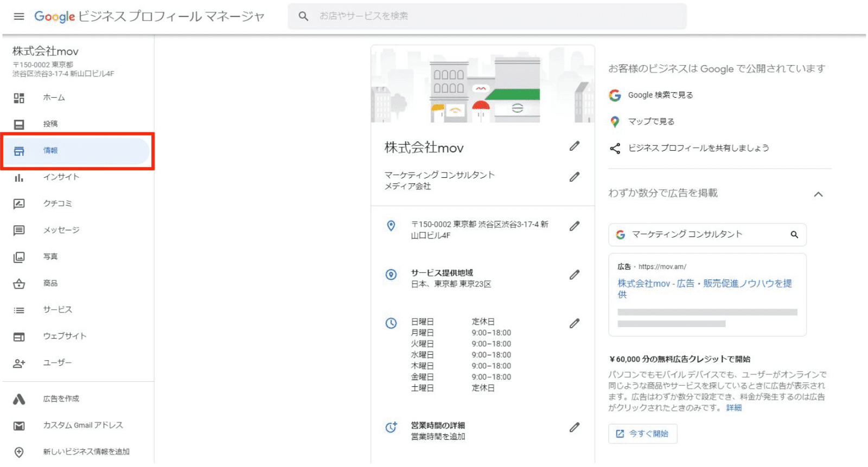Click the search magnifier icon
The image size is (868, 467).
point(303,16)
